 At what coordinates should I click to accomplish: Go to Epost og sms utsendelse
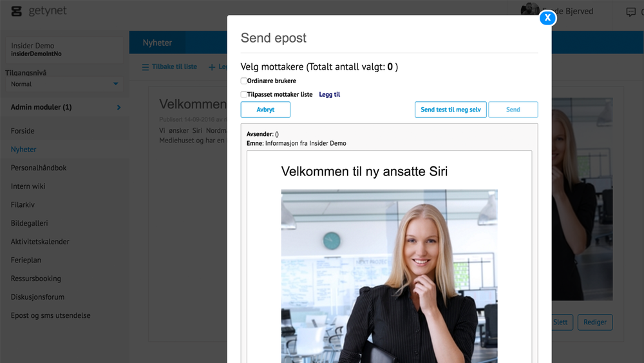50,315
